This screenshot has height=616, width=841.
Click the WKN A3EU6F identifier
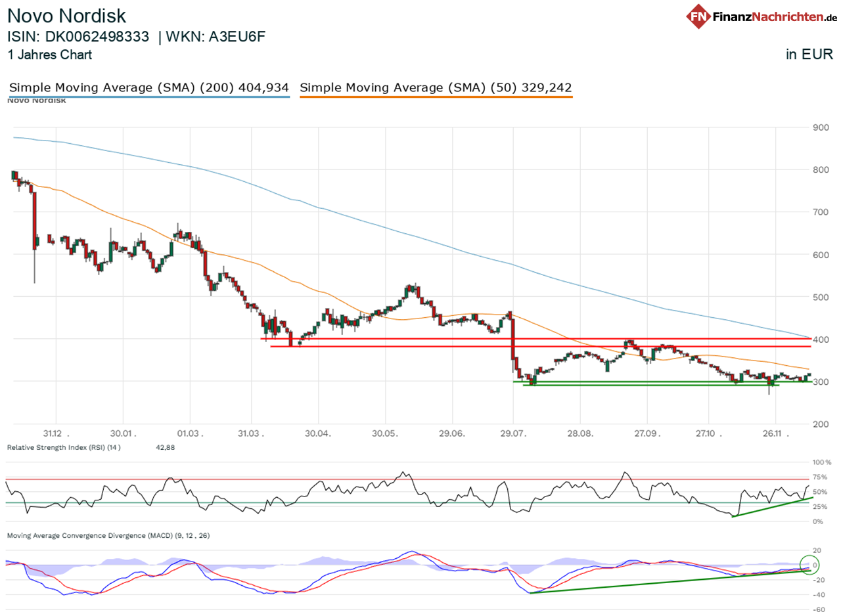coord(217,37)
